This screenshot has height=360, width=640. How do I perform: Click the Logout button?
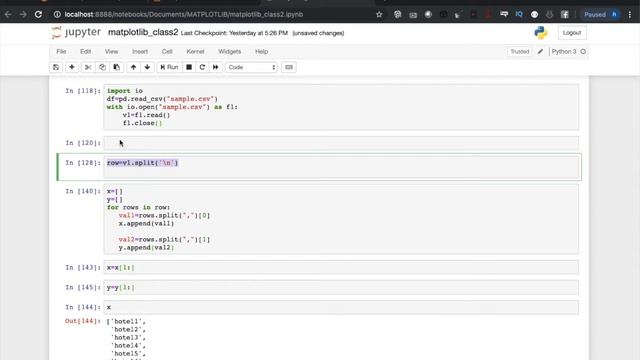point(572,33)
